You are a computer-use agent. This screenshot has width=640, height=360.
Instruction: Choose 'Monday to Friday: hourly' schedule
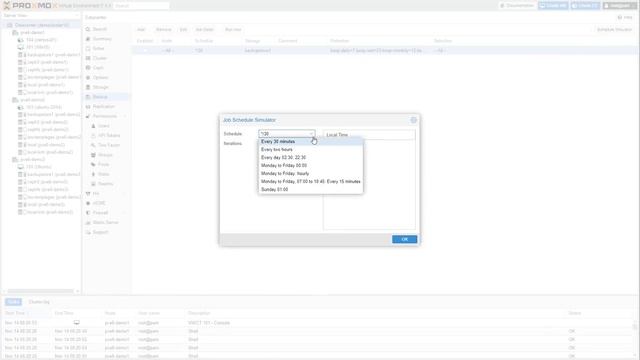(x=311, y=173)
